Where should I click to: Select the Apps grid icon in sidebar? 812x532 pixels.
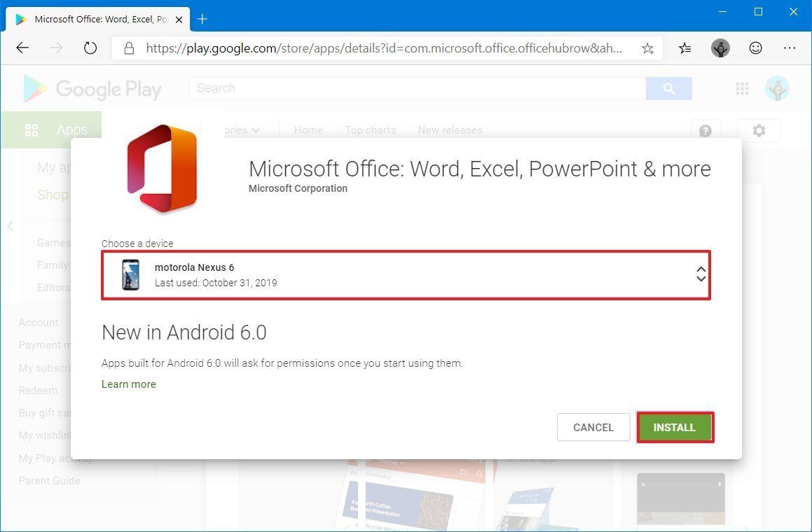click(x=32, y=129)
